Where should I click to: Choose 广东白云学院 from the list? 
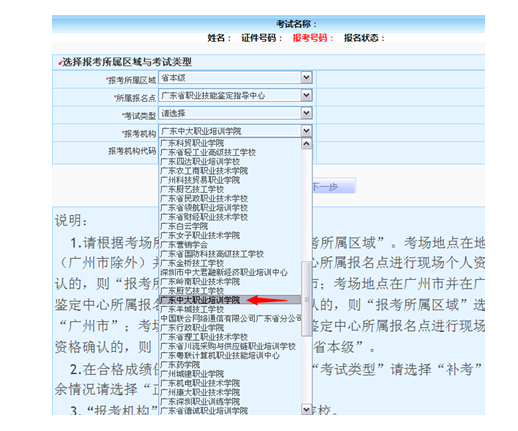230,226
